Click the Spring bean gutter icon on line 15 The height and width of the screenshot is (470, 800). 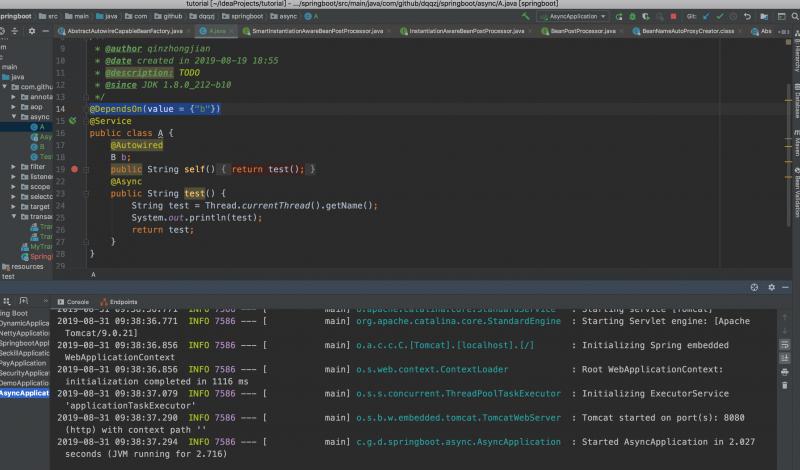pyautogui.click(x=73, y=121)
